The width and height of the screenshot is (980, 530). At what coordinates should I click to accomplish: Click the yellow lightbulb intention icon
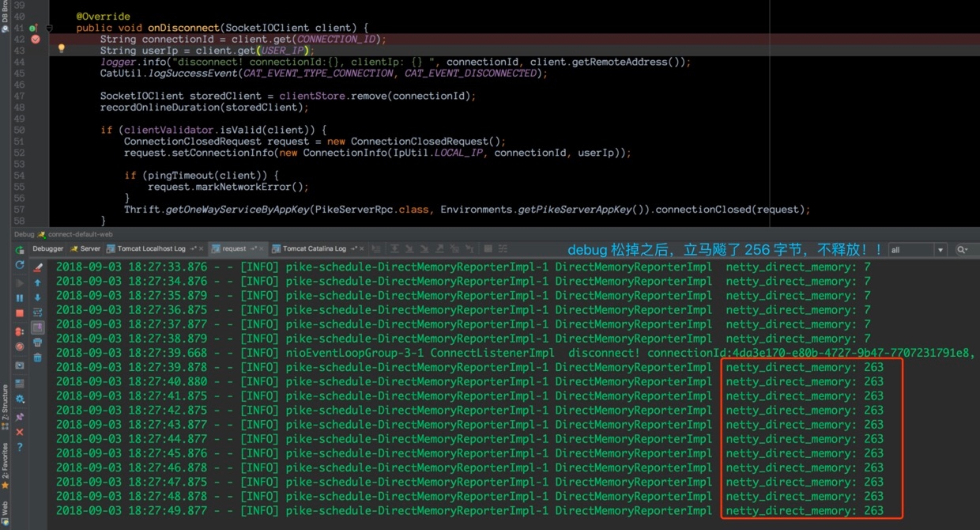click(61, 49)
